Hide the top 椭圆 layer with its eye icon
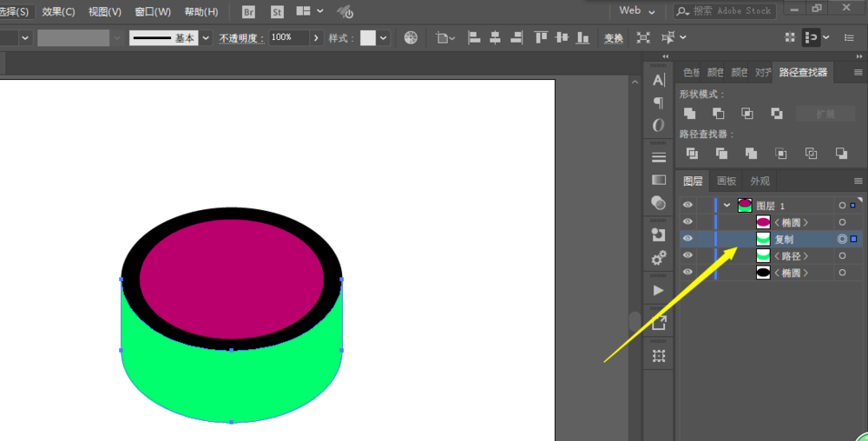This screenshot has width=868, height=441. (687, 222)
